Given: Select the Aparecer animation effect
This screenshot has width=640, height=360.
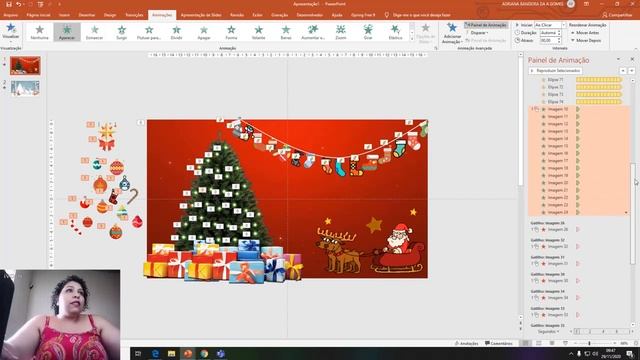Looking at the screenshot, I should click(67, 32).
